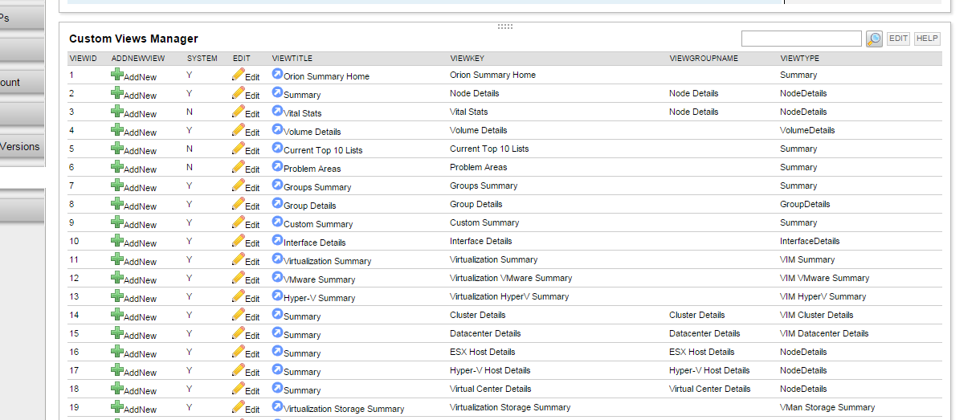Open the Problem Areas view title link
This screenshot has width=980, height=420.
[x=312, y=169]
